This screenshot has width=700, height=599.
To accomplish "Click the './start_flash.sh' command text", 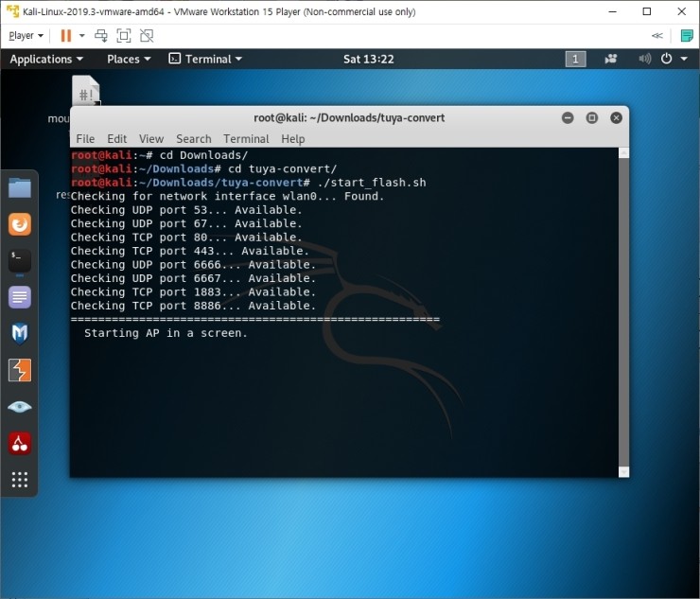I will pos(372,183).
